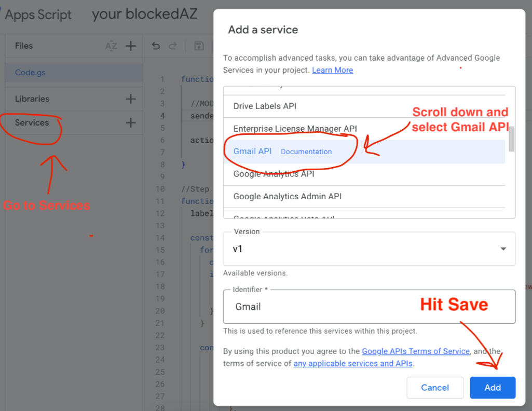This screenshot has width=532, height=411.
Task: Click the plus icon beside Services
Action: coord(131,122)
